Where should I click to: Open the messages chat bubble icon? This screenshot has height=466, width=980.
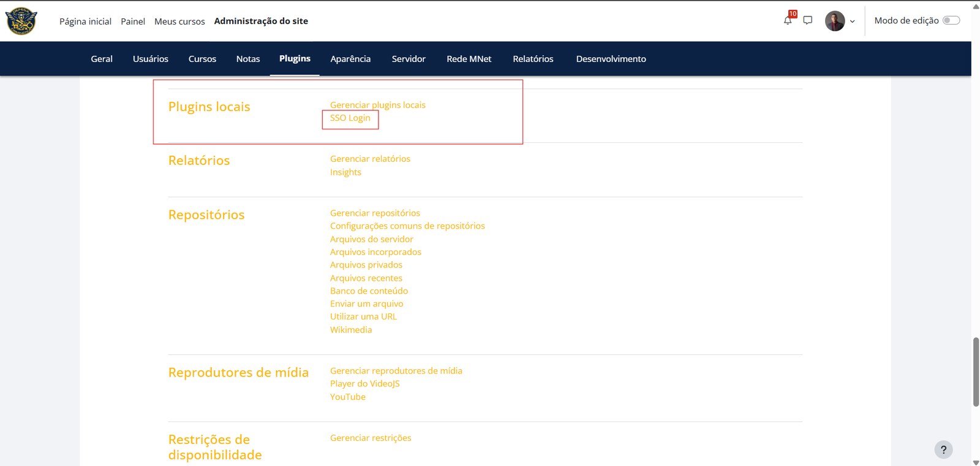[808, 20]
